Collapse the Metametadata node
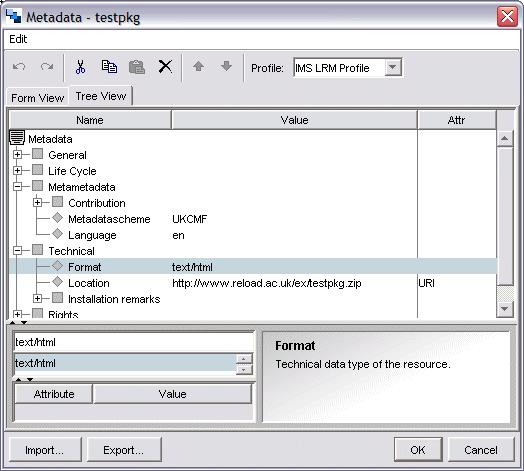Image resolution: width=524 pixels, height=471 pixels. [x=17, y=187]
